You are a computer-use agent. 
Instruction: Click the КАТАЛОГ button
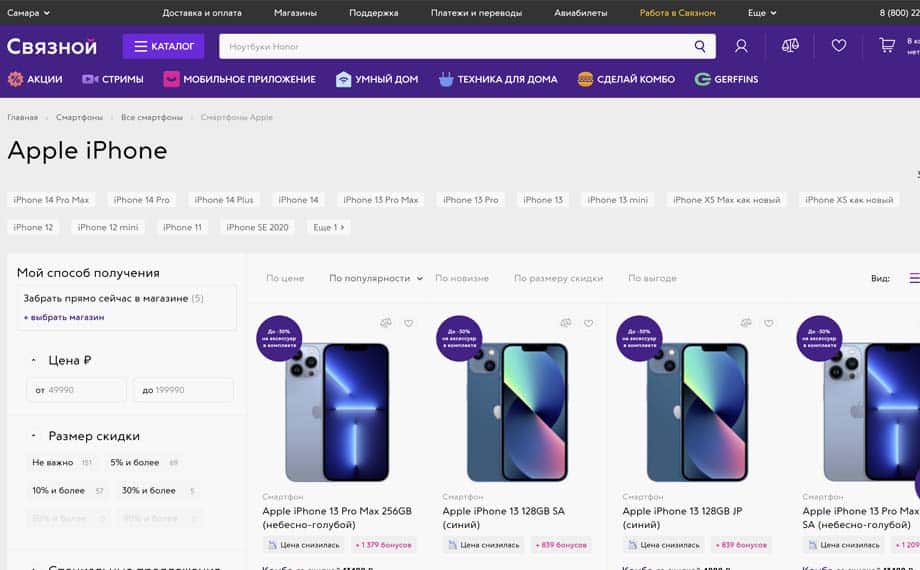(163, 46)
